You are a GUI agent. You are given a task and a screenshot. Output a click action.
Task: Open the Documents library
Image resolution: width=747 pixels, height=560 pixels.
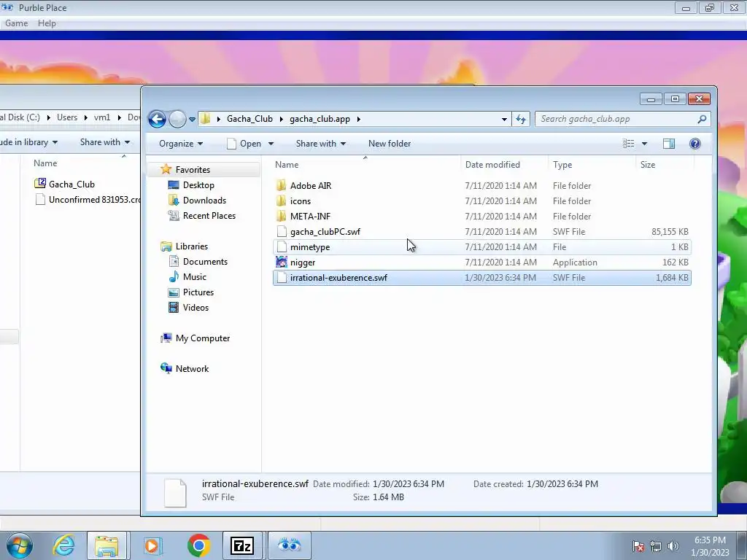click(x=205, y=262)
